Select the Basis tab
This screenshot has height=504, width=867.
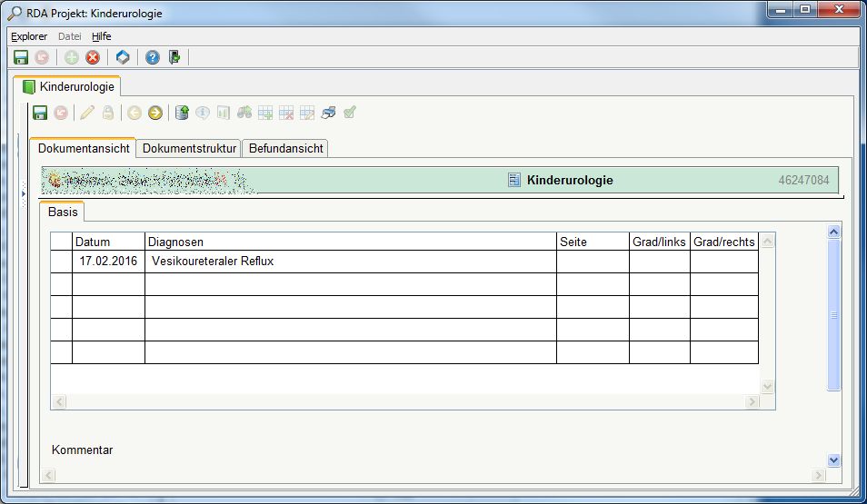[x=63, y=212]
